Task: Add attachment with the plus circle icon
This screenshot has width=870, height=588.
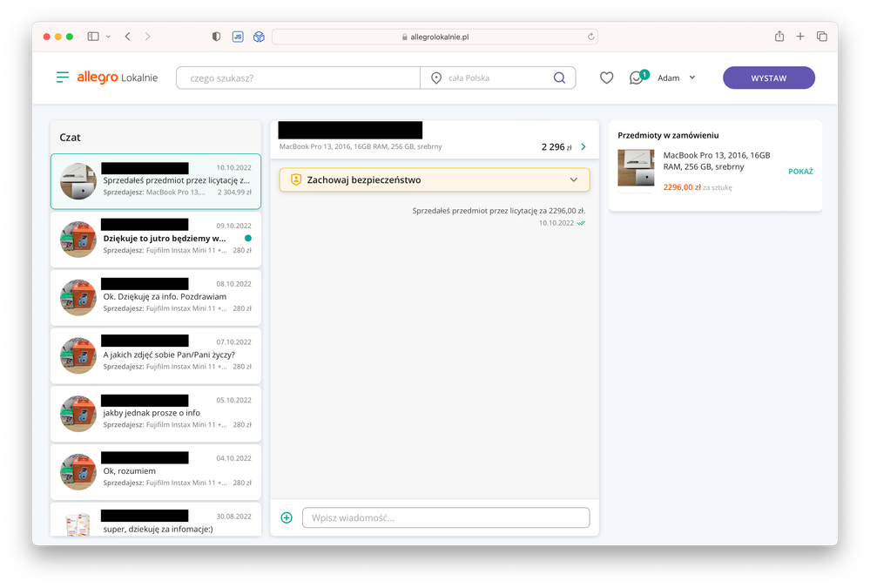Action: (x=287, y=517)
